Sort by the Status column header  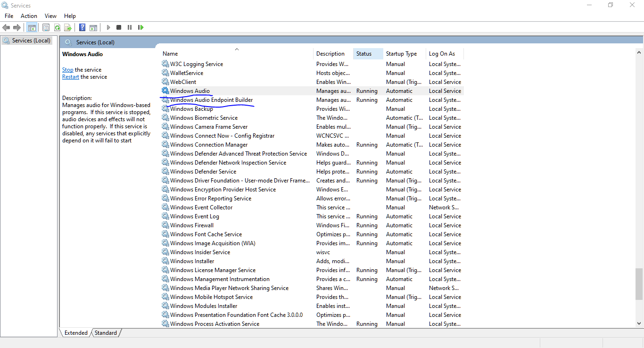368,54
